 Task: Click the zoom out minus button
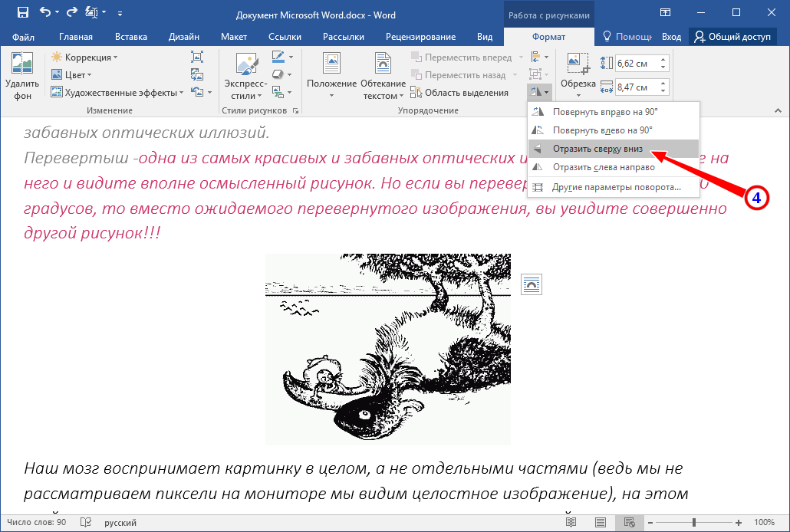pyautogui.click(x=650, y=523)
